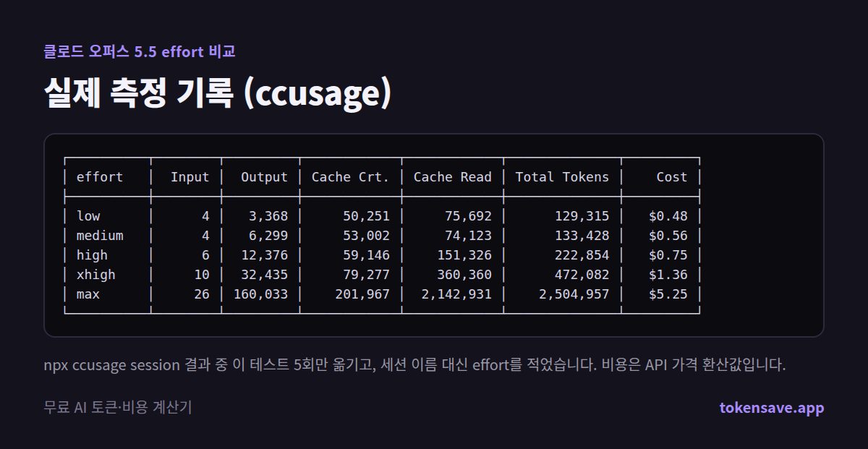Click the 'Cache Crt.' column header
The image size is (868, 449).
coord(351,176)
